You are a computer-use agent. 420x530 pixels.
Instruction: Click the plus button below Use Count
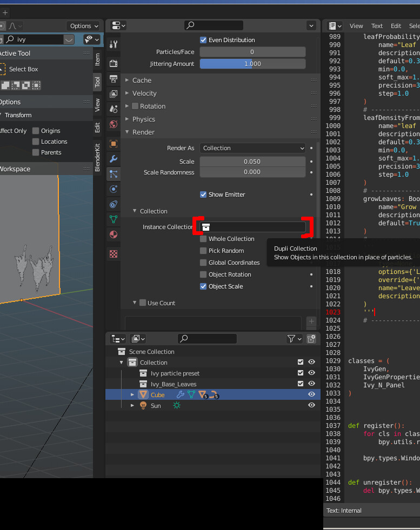tap(311, 321)
